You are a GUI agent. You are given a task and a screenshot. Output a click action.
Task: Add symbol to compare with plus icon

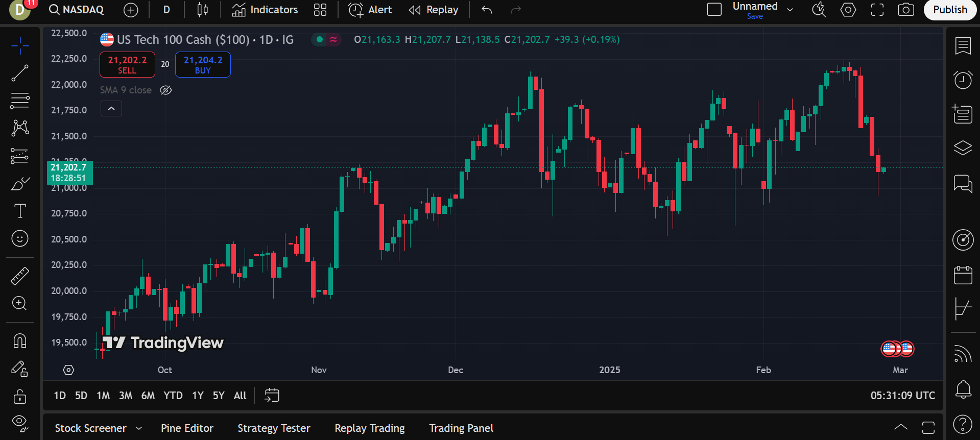(131, 10)
